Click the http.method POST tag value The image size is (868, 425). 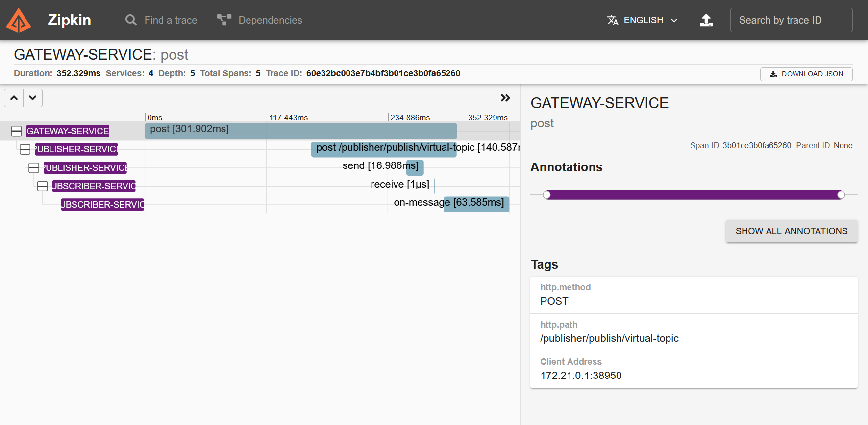click(554, 301)
